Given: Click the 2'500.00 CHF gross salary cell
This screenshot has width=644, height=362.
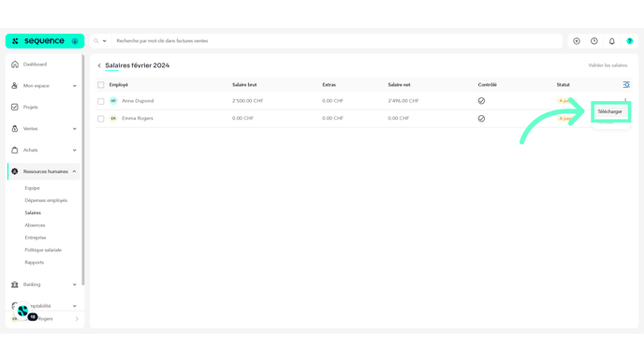Looking at the screenshot, I should pyautogui.click(x=248, y=101).
